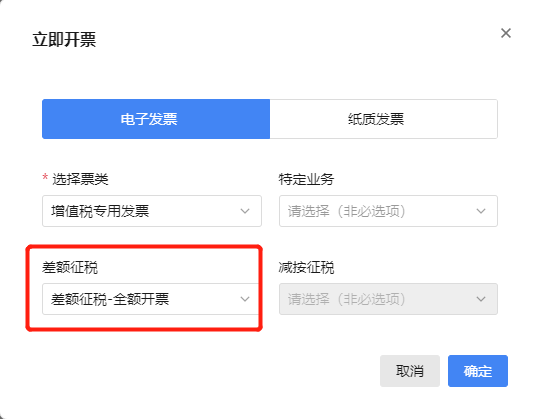Open the 特定业务 dropdown field
The height and width of the screenshot is (419, 533).
(388, 211)
